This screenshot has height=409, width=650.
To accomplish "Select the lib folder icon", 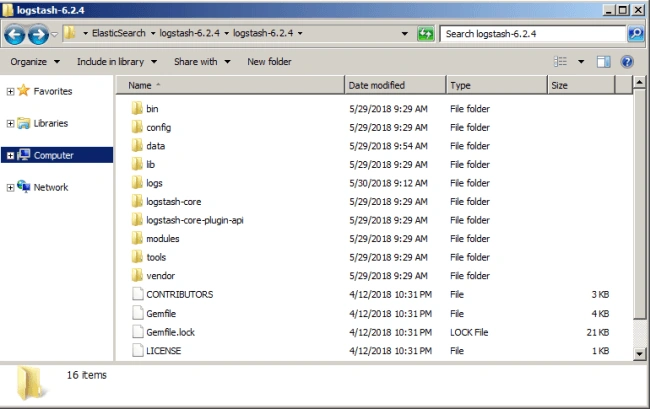I will pyautogui.click(x=137, y=165).
